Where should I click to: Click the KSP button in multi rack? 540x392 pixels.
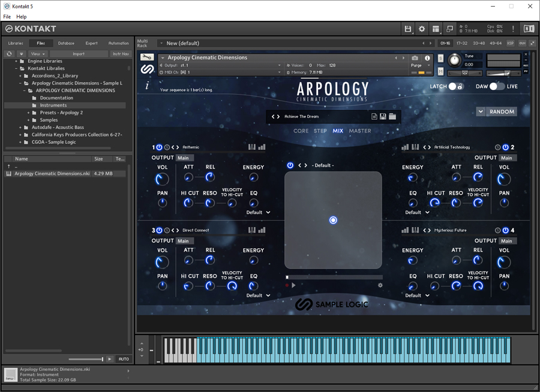click(x=511, y=43)
